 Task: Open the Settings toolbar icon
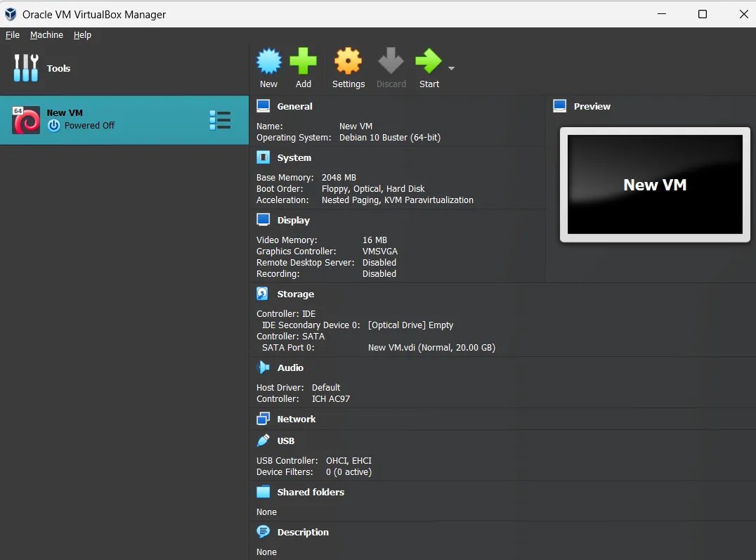point(348,63)
